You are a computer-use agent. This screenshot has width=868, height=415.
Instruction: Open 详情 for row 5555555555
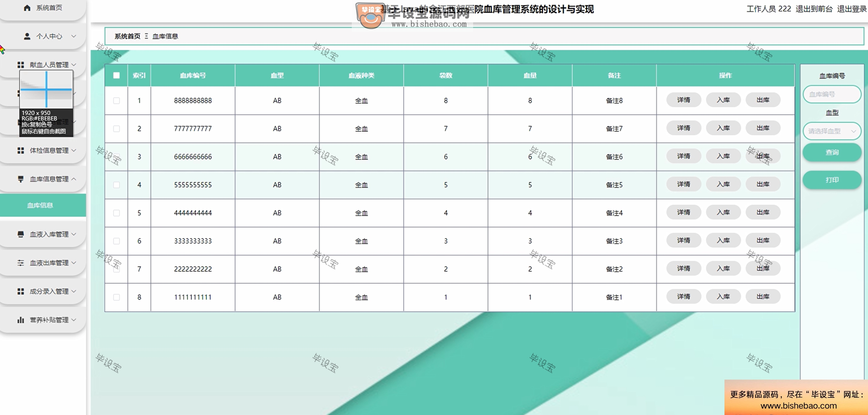[684, 184]
